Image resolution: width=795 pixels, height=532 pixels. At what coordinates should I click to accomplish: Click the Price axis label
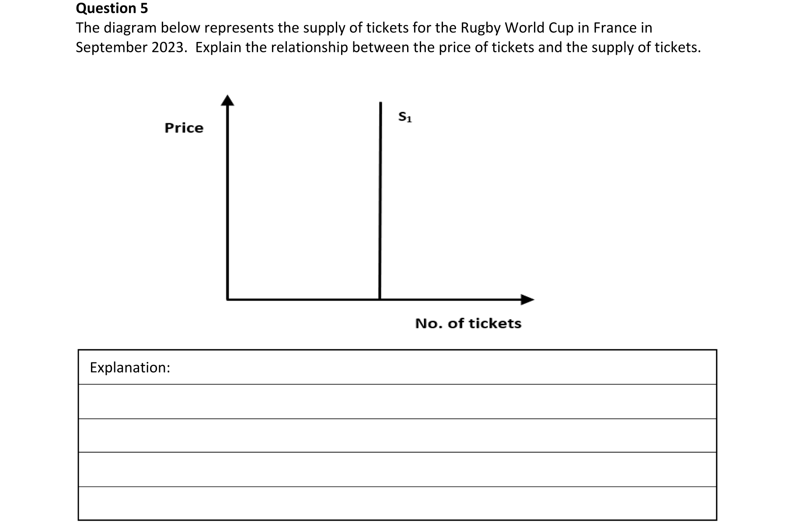(x=184, y=128)
